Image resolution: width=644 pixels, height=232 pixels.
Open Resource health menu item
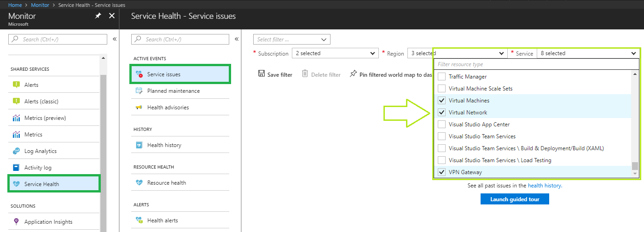tap(180, 183)
